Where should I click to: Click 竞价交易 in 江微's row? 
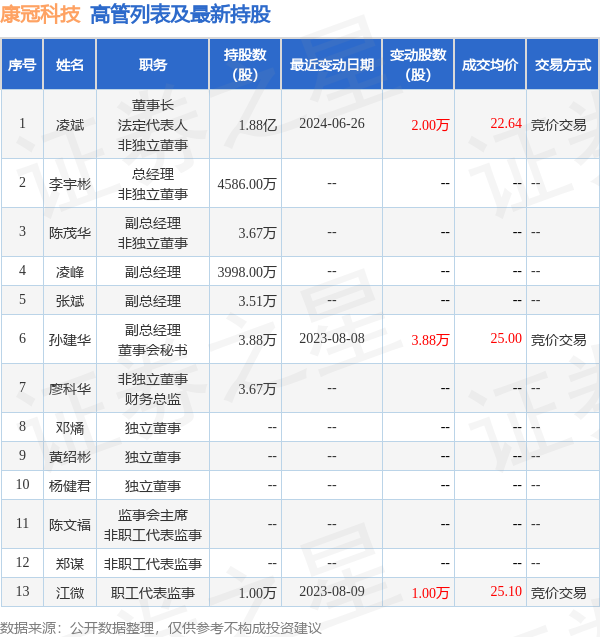coord(559,593)
